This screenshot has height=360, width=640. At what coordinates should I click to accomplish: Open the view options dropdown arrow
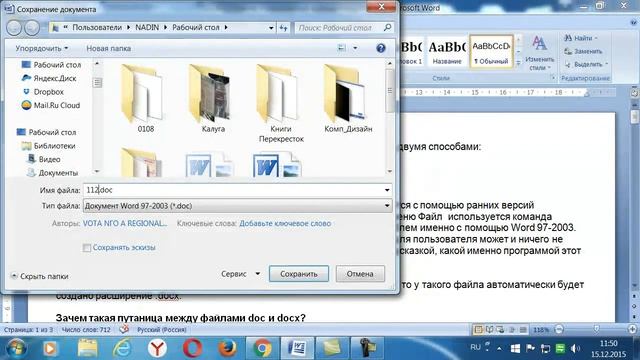[355, 48]
